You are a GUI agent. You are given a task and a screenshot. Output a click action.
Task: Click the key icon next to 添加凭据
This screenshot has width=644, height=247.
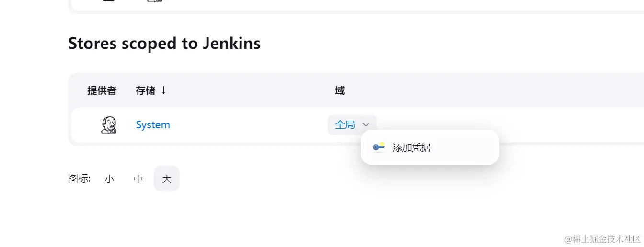[379, 147]
